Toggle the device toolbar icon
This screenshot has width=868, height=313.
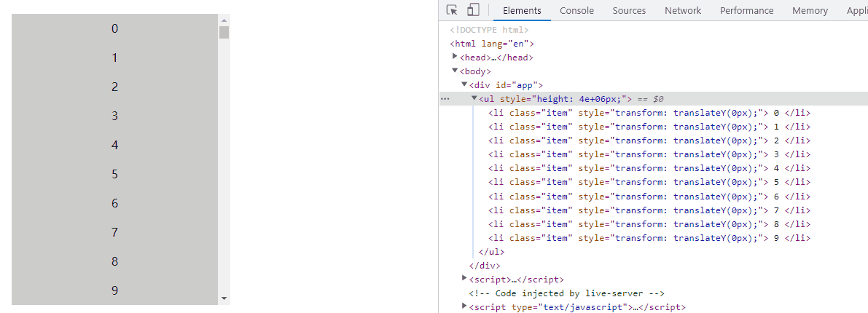point(472,10)
